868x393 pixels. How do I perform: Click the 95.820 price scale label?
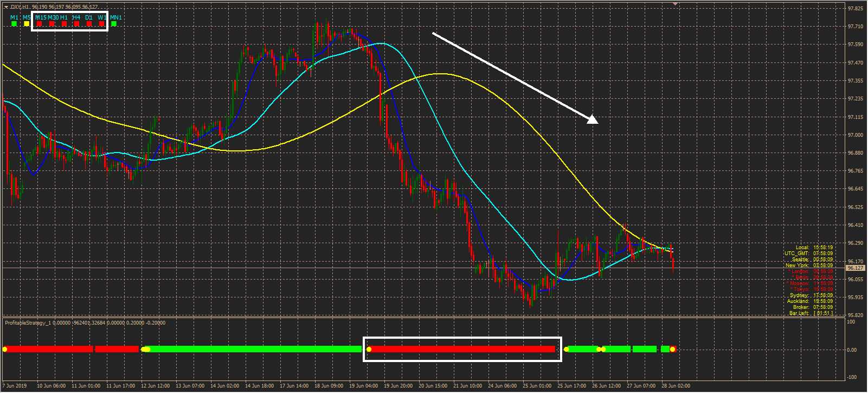tap(856, 315)
